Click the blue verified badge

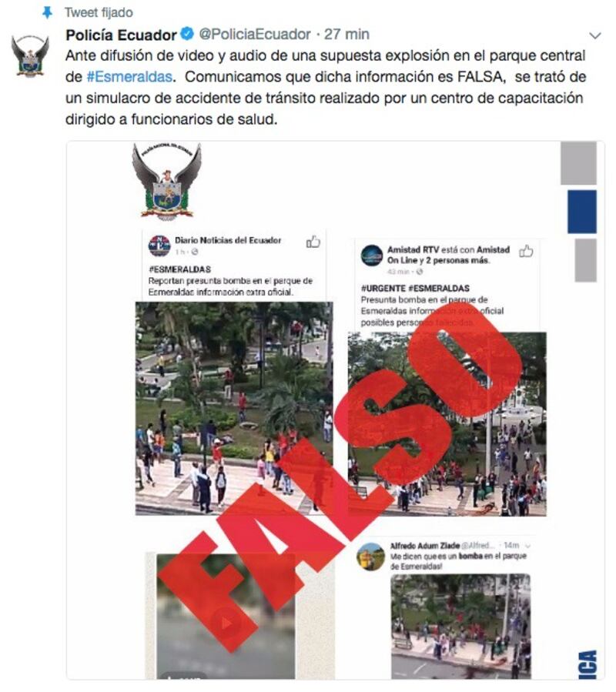187,34
